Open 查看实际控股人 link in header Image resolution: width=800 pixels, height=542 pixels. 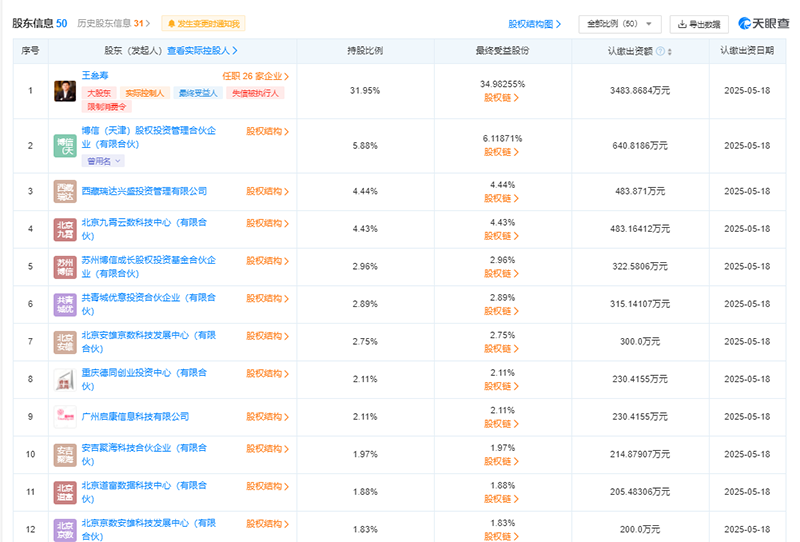(202, 51)
